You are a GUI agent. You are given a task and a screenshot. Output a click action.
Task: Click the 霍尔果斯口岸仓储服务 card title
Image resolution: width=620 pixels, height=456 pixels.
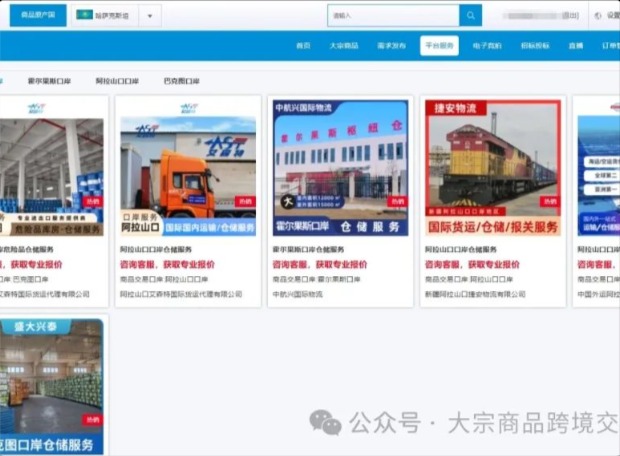tap(308, 250)
